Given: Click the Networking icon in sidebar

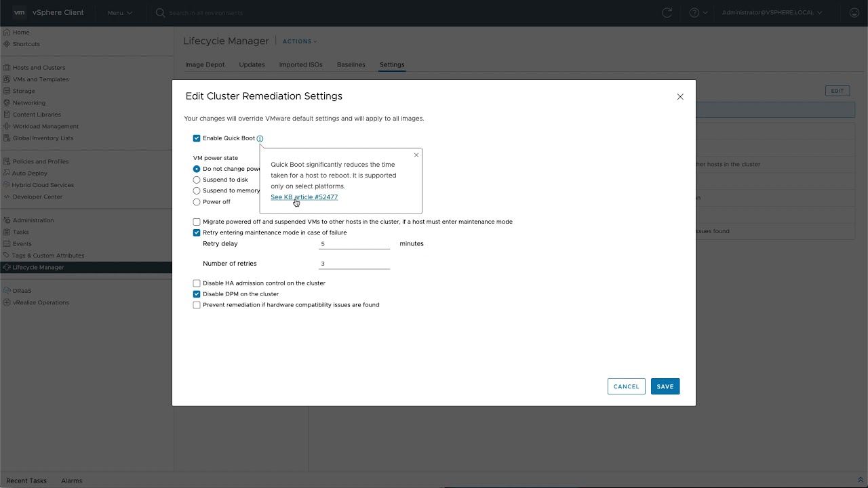Looking at the screenshot, I should click(x=7, y=103).
